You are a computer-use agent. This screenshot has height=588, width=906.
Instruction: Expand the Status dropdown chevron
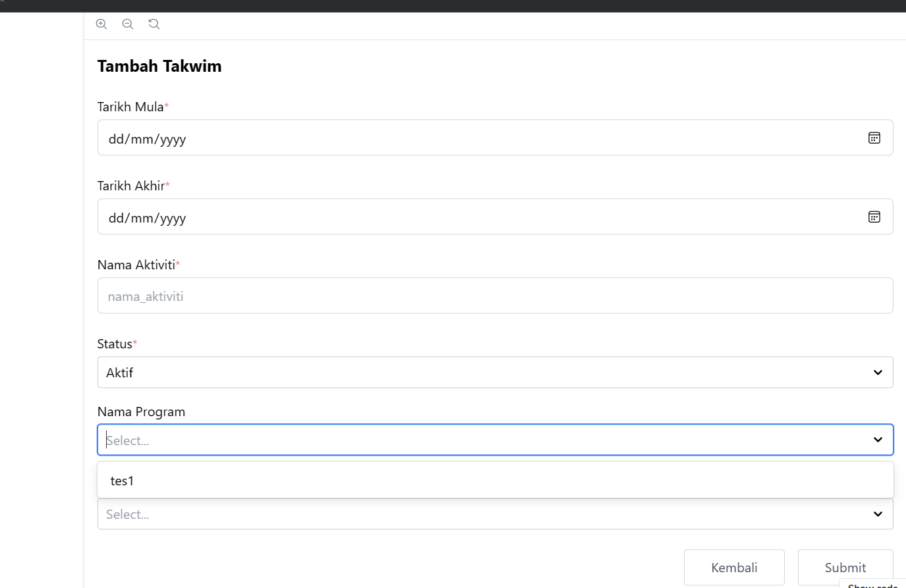878,373
